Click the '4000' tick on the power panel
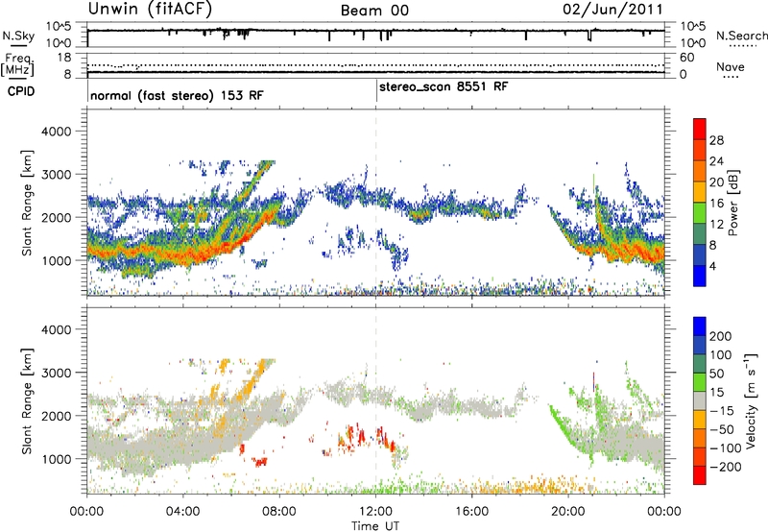Image resolution: width=768 pixels, height=532 pixels. (x=57, y=132)
